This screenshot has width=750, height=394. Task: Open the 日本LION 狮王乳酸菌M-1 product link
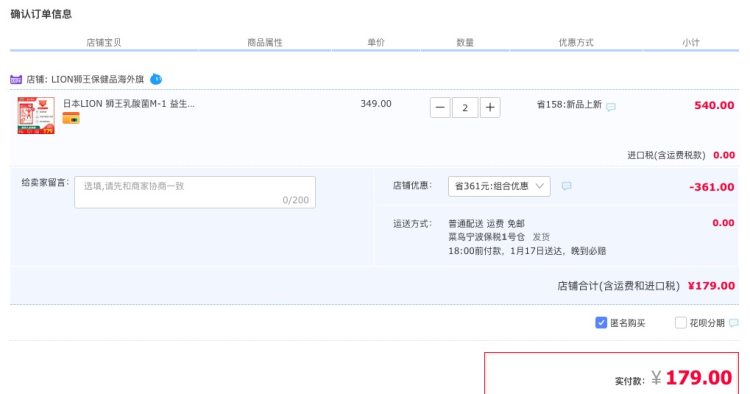point(129,104)
